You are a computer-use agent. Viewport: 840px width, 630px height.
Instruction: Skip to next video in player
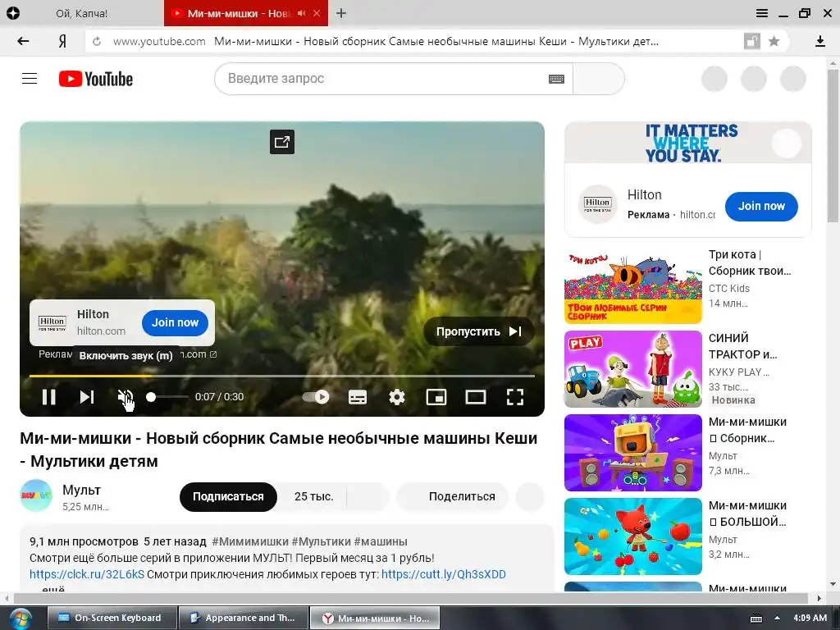(x=87, y=397)
